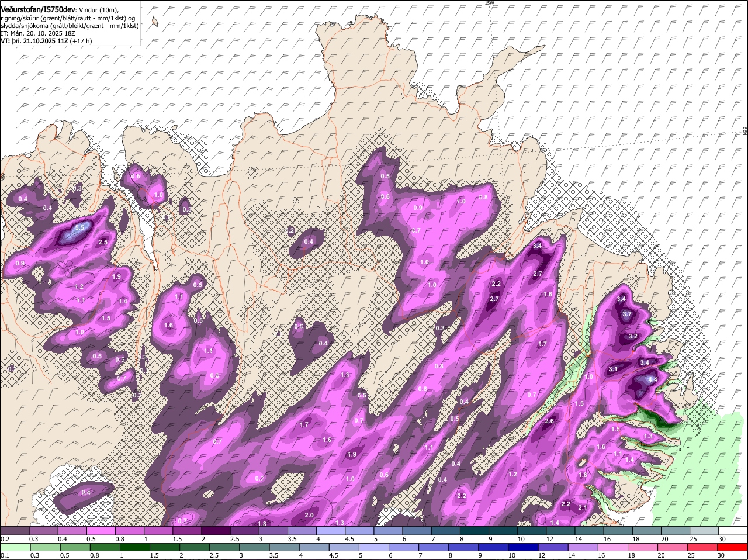Pick upper legend swatch between 0.2 and 0.3
The width and height of the screenshot is (748, 560).
coord(15,530)
